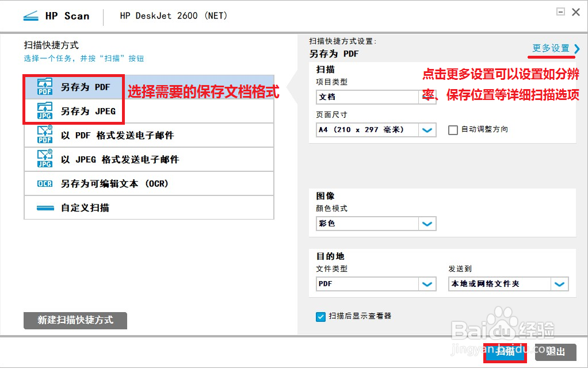Enable 自动调整方向 checkbox
The width and height of the screenshot is (588, 369).
(453, 130)
